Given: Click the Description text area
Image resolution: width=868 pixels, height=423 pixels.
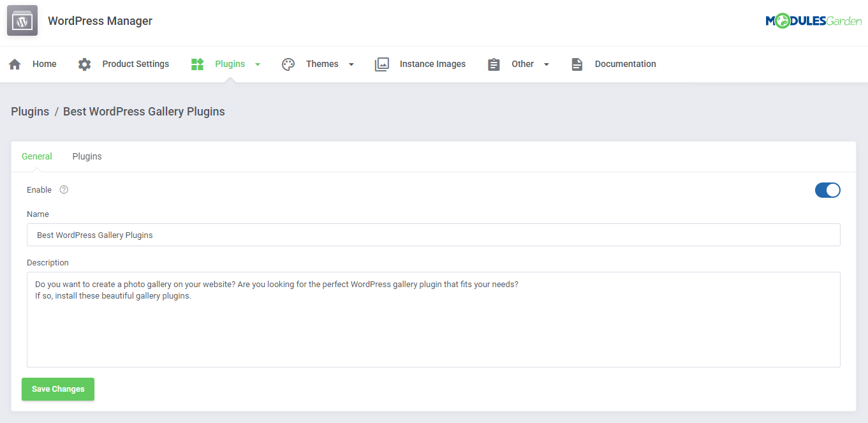Looking at the screenshot, I should tap(434, 319).
